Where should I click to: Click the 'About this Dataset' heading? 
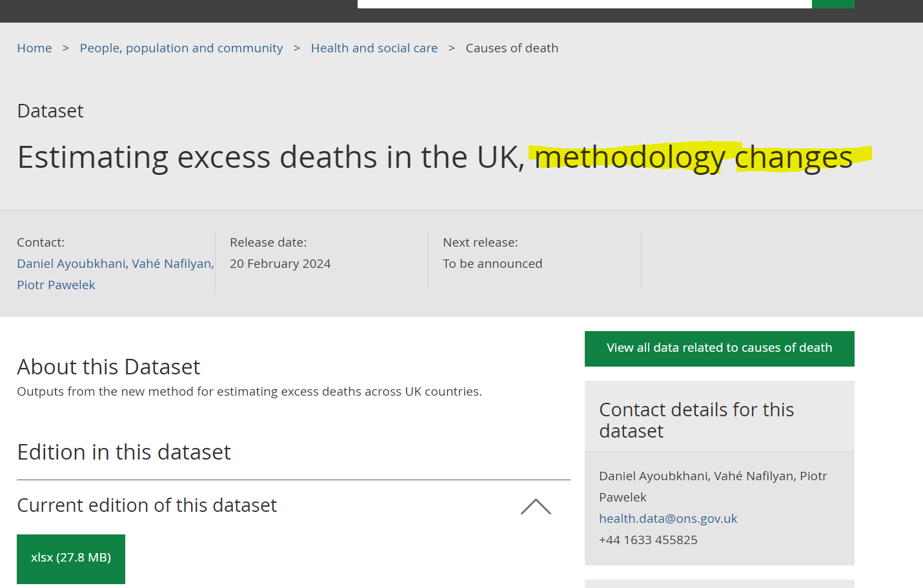pyautogui.click(x=108, y=367)
